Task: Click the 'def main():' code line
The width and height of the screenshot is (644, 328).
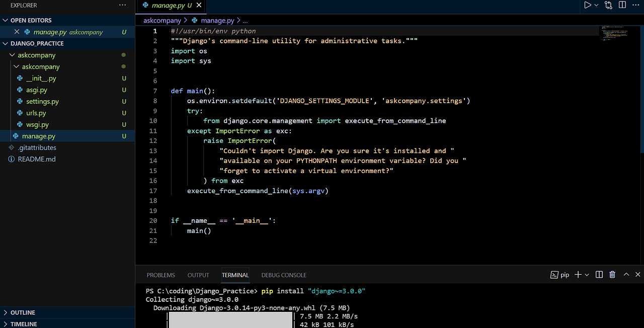Action: [x=193, y=91]
